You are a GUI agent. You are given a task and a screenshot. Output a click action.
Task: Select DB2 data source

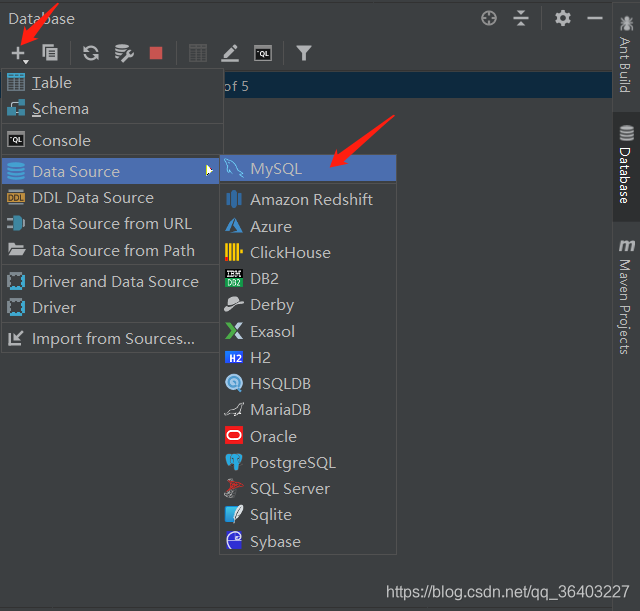[x=308, y=279]
